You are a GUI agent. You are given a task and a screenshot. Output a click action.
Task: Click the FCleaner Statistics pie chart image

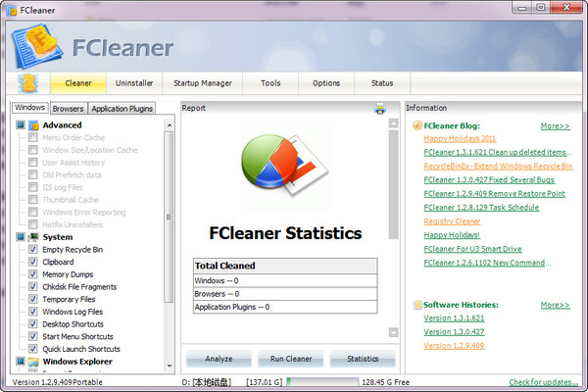tap(285, 165)
